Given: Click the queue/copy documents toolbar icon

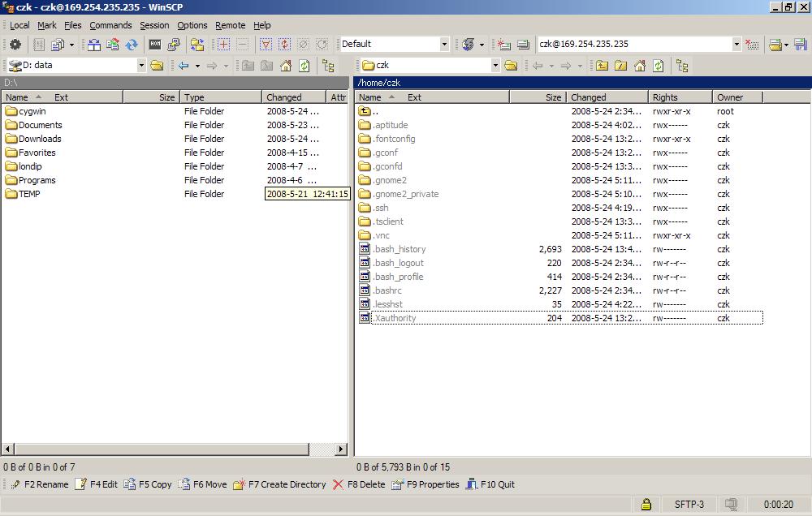Looking at the screenshot, I should [58, 45].
